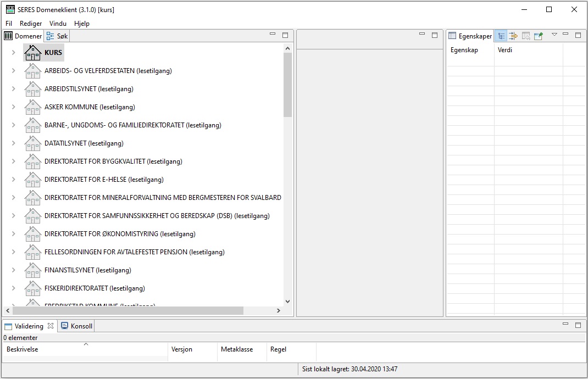
Task: Click the Metaklasse column header
Action: [242, 349]
